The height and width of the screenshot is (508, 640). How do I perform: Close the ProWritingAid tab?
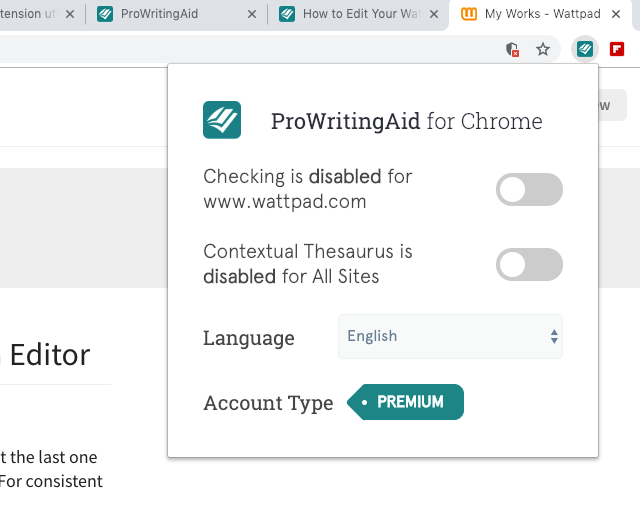pos(252,14)
